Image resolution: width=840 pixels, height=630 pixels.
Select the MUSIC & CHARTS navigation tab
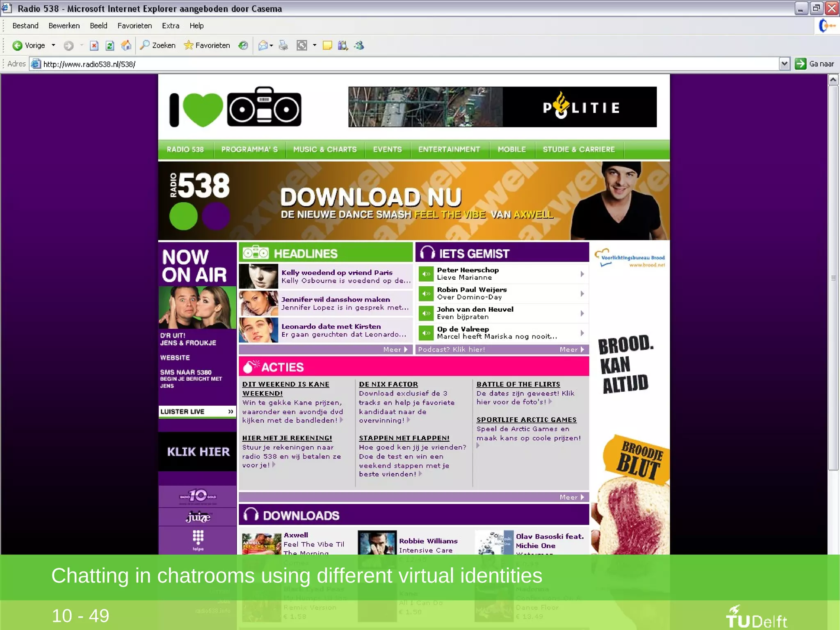pos(325,150)
